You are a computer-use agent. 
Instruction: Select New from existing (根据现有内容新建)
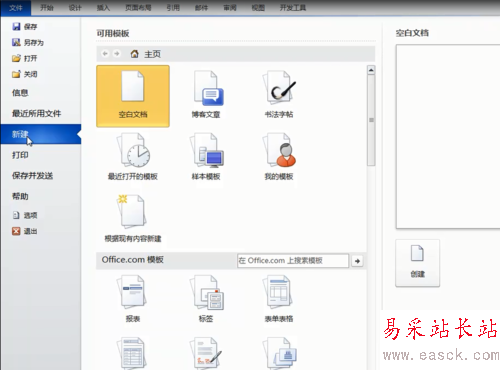click(x=133, y=218)
